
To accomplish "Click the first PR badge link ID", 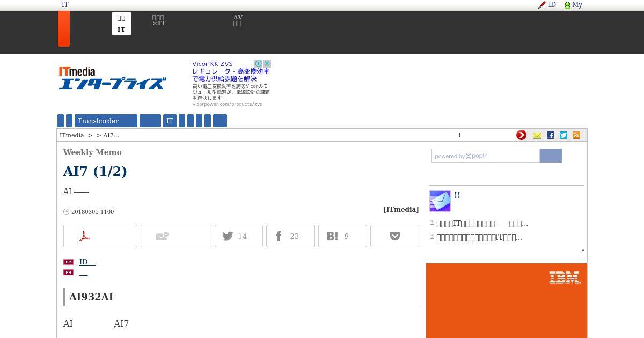I will click(x=87, y=262).
